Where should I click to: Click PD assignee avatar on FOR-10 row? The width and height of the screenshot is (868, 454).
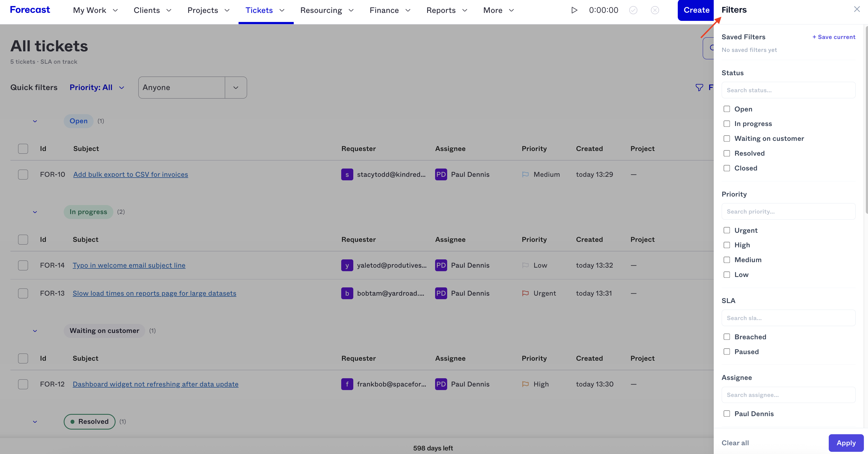click(441, 174)
